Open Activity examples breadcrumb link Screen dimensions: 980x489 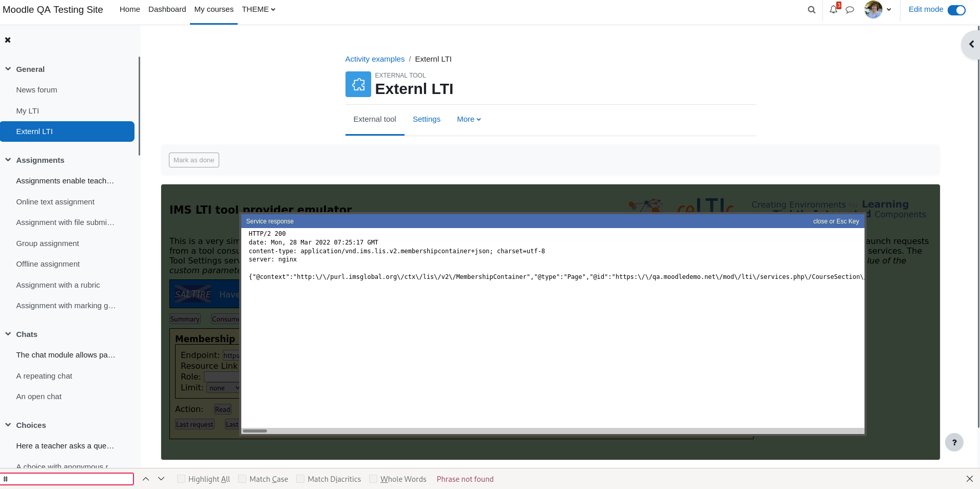375,59
